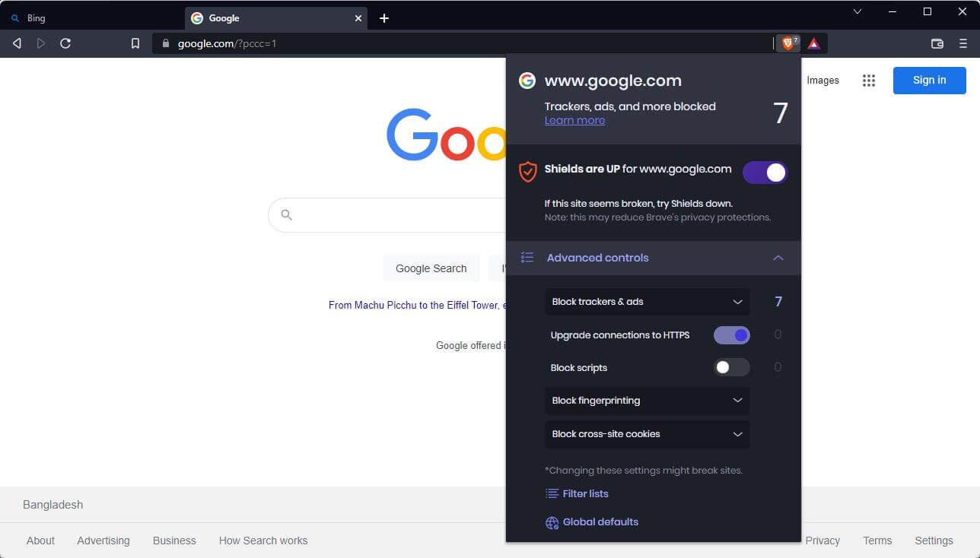Open the About footer link
This screenshot has width=980, height=558.
point(40,541)
